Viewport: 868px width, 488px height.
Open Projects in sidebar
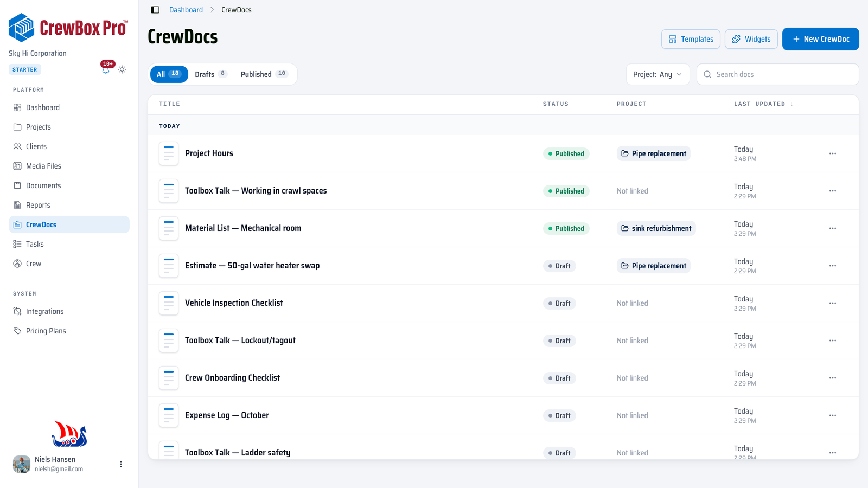coord(69,127)
